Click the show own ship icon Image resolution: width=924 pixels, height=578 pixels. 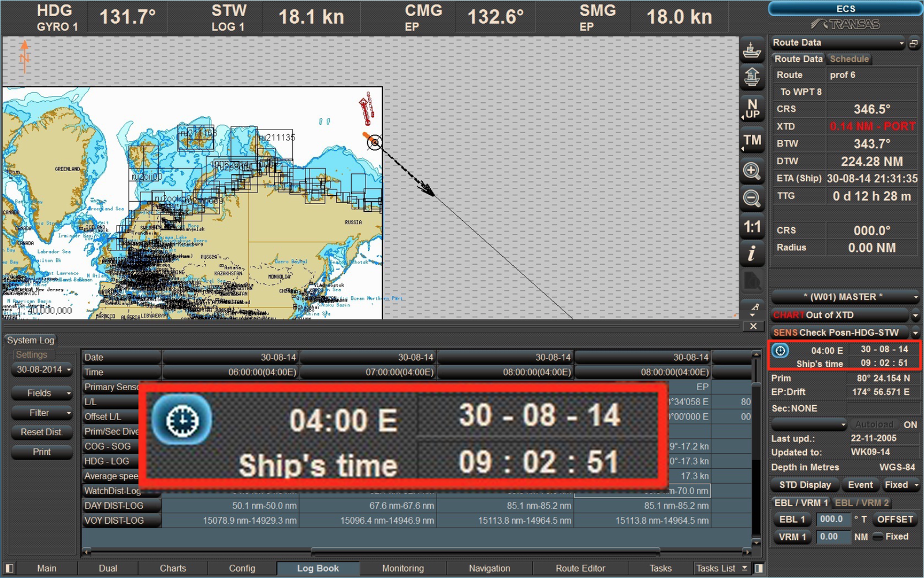coord(751,51)
